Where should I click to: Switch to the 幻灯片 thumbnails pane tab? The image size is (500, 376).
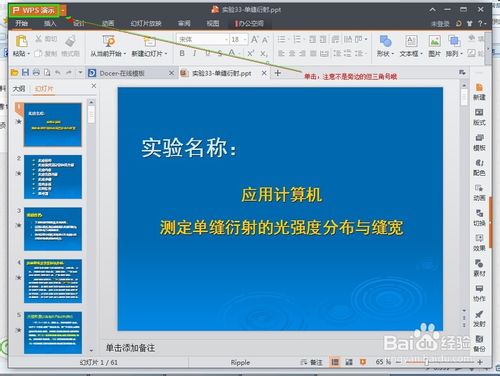[44, 89]
